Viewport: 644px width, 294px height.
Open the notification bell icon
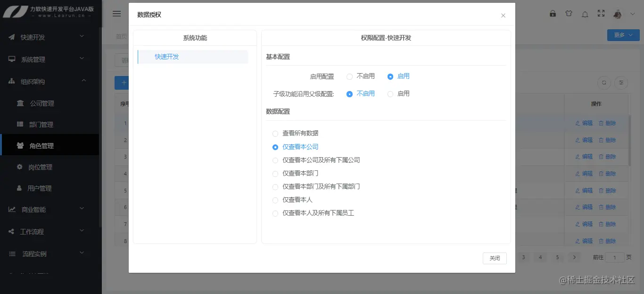point(585,13)
